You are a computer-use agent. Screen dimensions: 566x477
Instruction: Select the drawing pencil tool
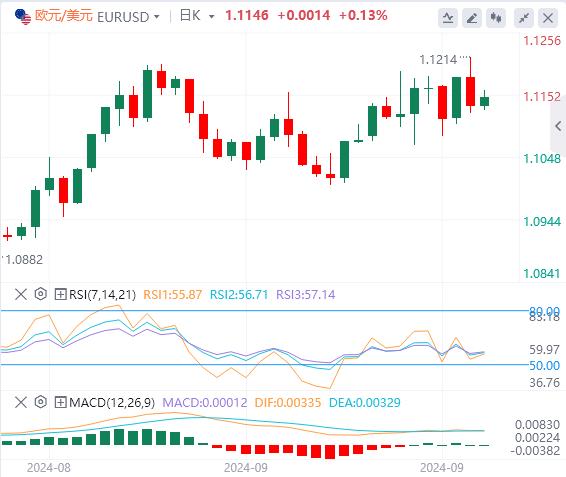pos(472,18)
